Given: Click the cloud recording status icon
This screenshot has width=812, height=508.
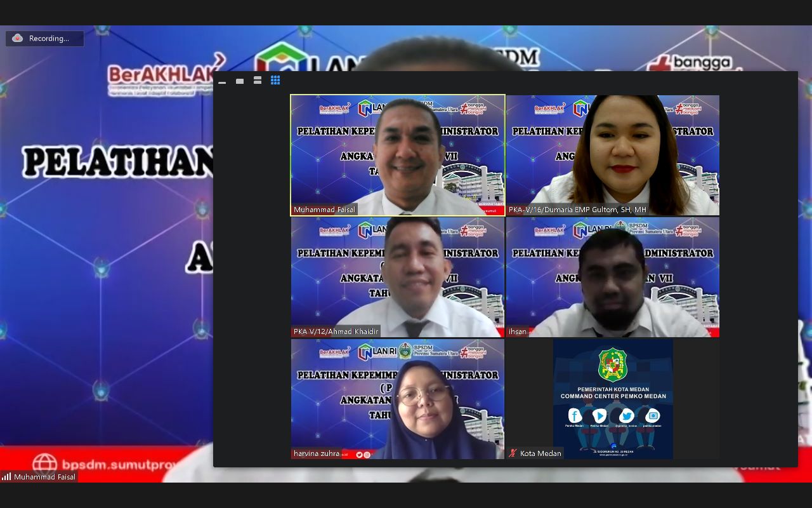Looking at the screenshot, I should point(18,38).
